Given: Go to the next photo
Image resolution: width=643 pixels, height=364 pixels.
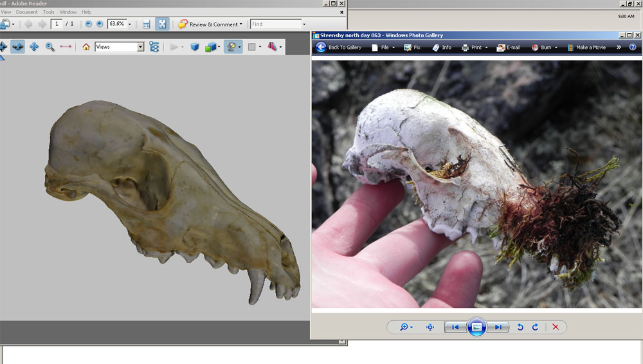Looking at the screenshot, I should click(x=498, y=327).
